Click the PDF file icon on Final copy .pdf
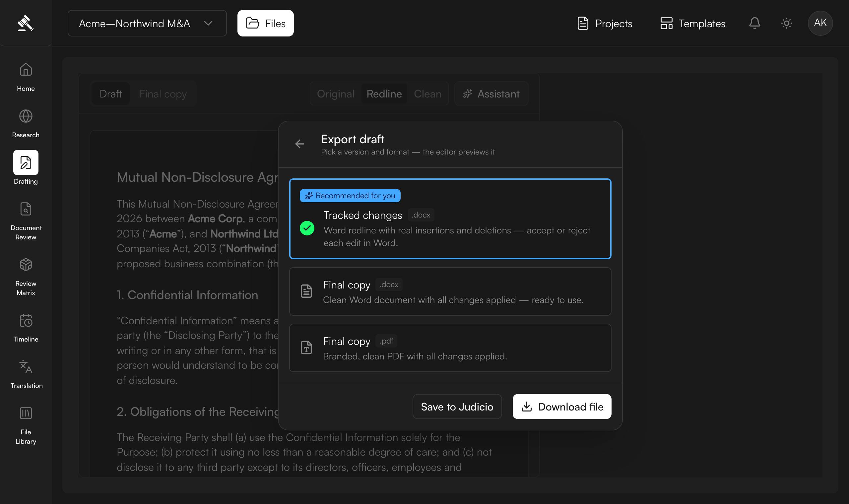Viewport: 849px width, 504px height. 306,348
